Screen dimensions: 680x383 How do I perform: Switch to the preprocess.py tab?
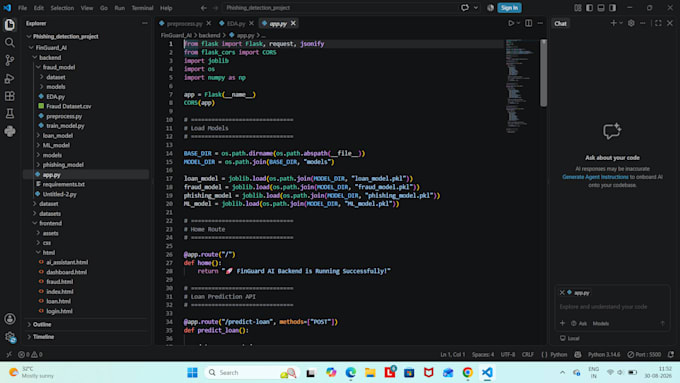(184, 23)
